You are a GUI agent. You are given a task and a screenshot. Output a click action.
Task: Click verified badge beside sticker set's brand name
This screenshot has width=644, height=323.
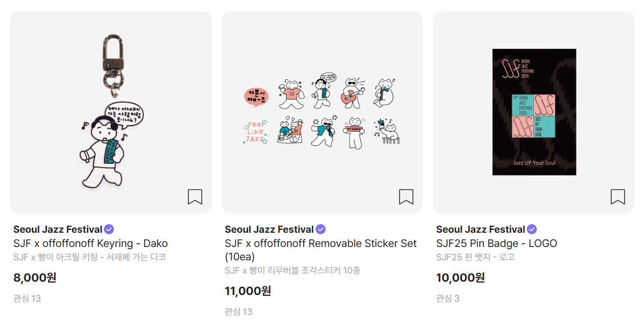tap(321, 229)
